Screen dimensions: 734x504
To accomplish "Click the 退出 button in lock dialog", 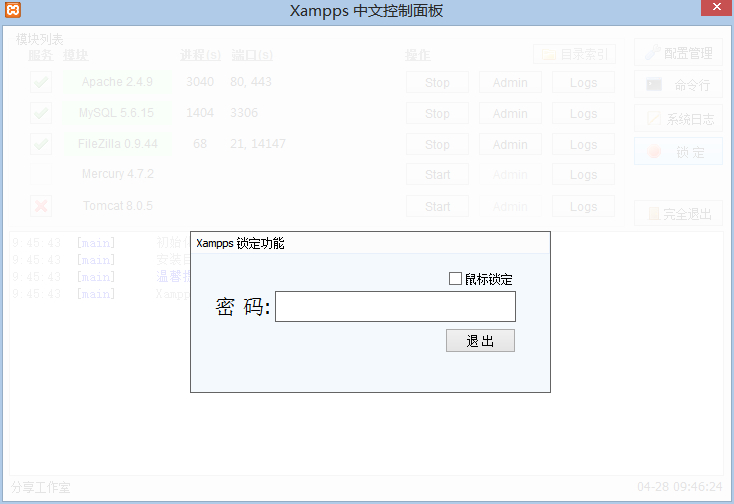I will 480,341.
